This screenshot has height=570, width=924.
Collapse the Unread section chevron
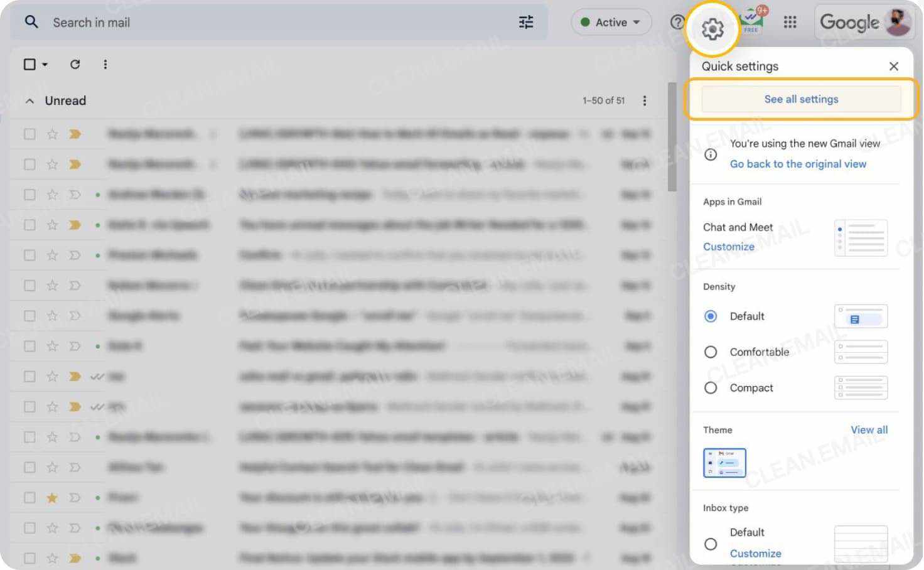29,100
